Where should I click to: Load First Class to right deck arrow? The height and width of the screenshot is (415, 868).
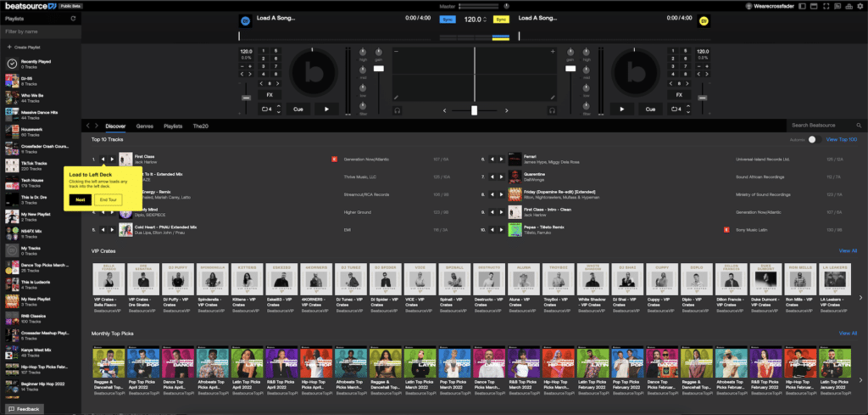pos(112,159)
